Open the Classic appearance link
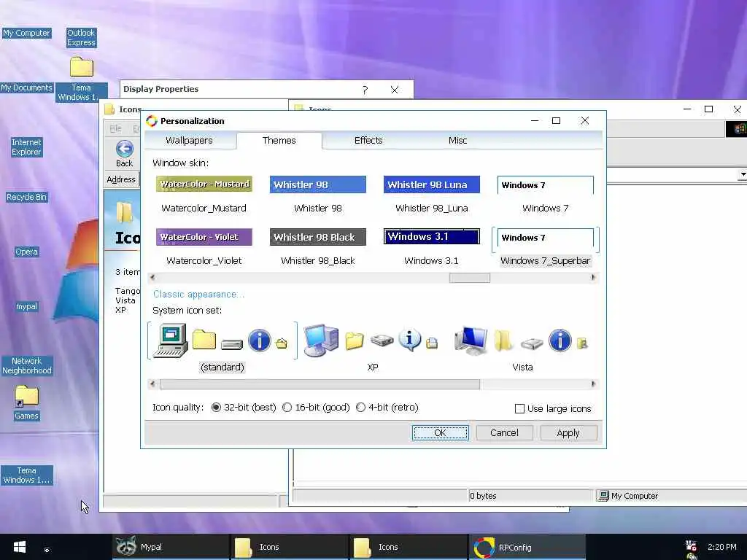747x560 pixels. point(198,295)
